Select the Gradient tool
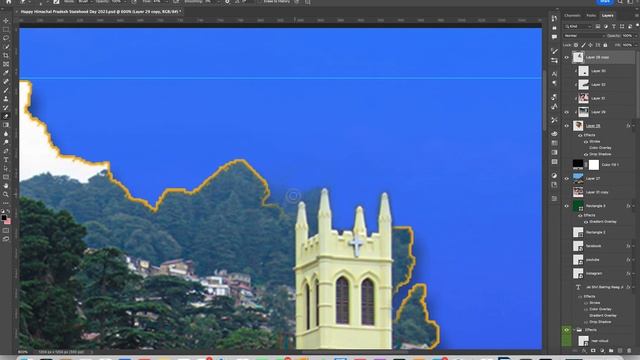640x360 pixels. click(x=6, y=125)
